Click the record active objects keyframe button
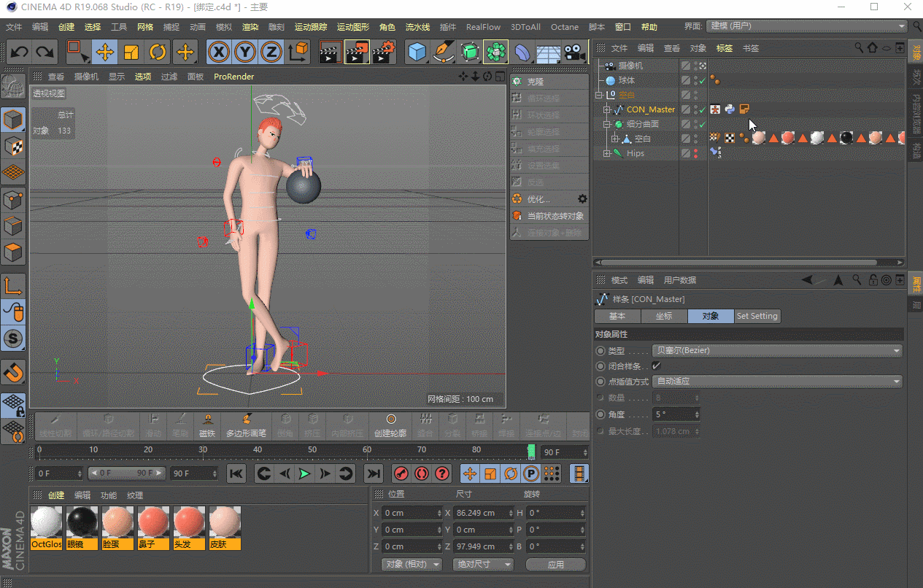Screen dimensions: 923x588 (x=401, y=473)
